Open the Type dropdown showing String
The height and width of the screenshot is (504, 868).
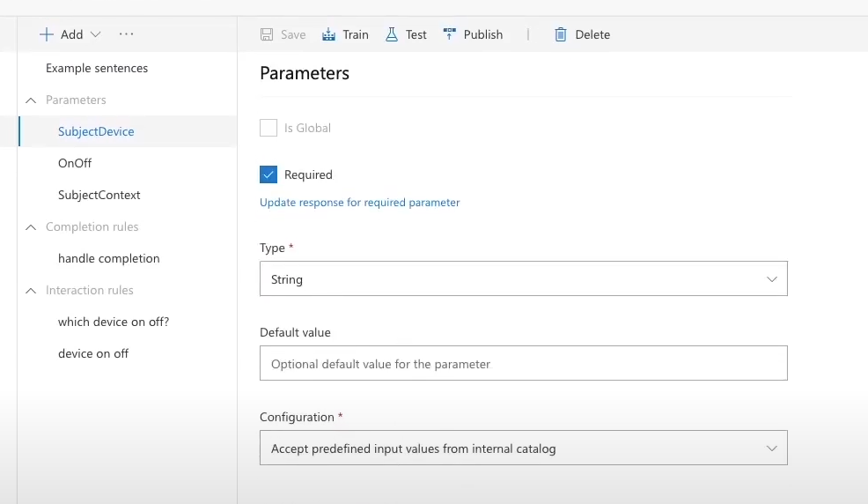pos(524,278)
